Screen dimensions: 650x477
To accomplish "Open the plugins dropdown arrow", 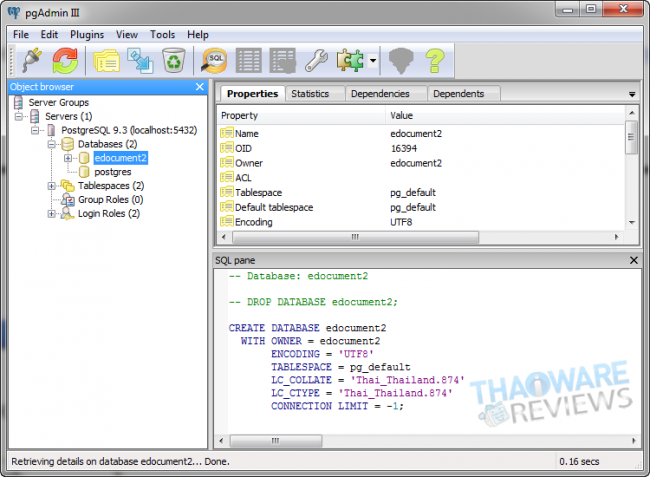I will point(372,61).
